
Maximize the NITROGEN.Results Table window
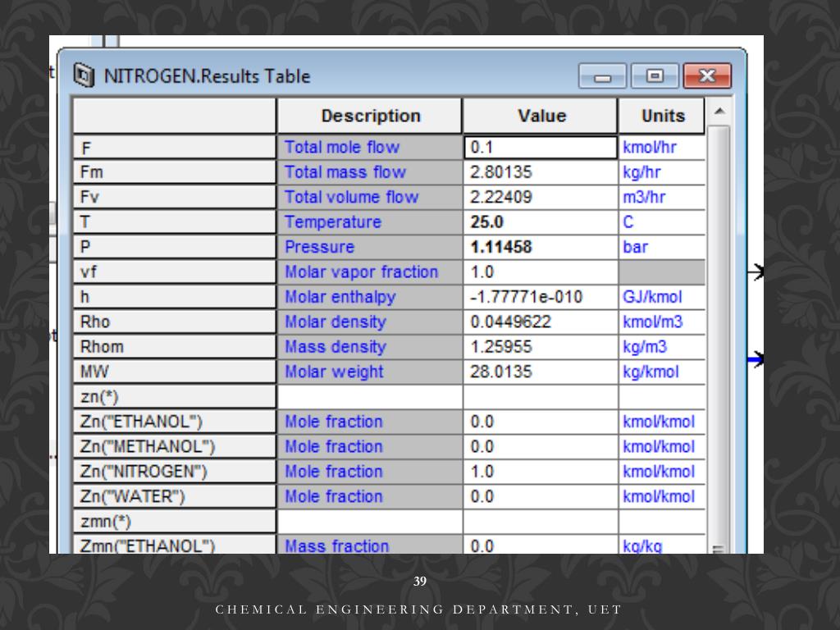point(654,75)
